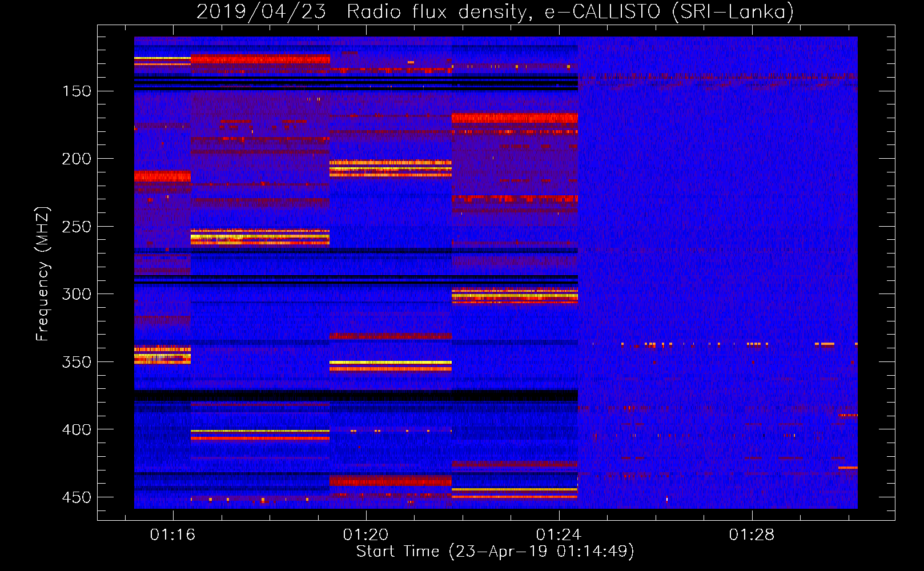Click the 'Frequency (MHZ)' axis label

pos(43,274)
